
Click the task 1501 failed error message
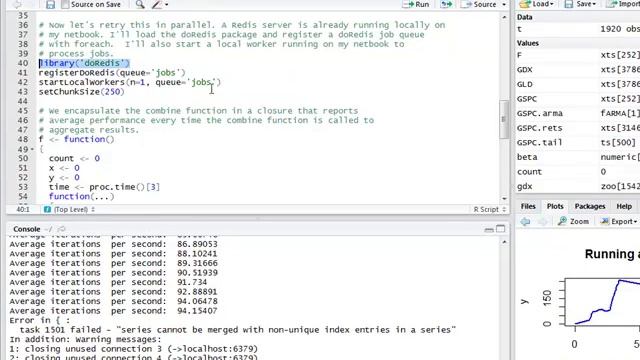(x=238, y=330)
